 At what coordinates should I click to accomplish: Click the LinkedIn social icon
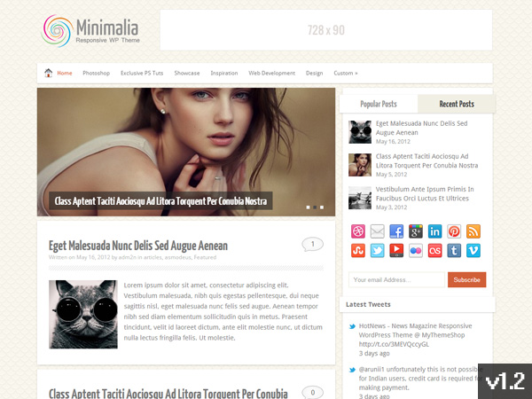(435, 231)
